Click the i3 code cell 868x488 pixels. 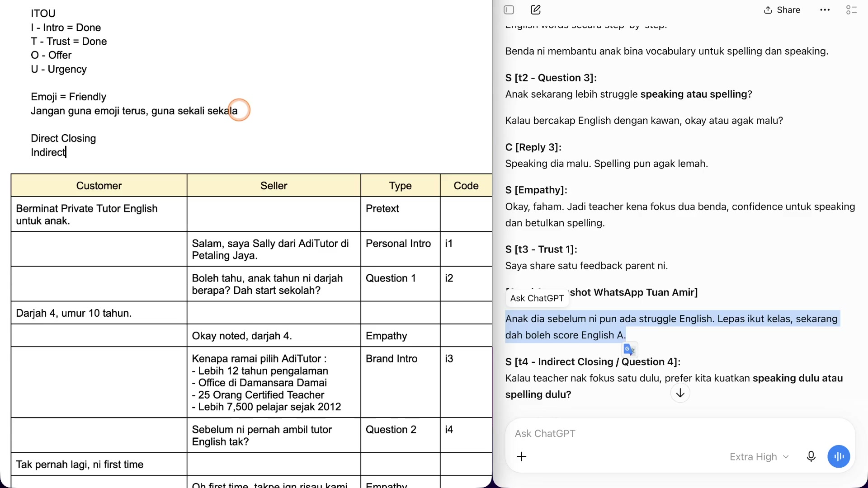(x=466, y=382)
